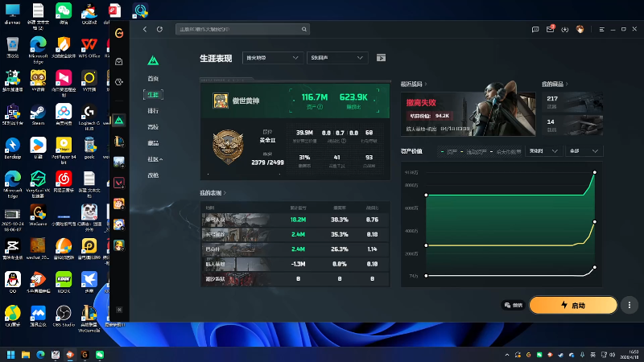Expand 最近战局 recent matches arrow
The height and width of the screenshot is (362, 644).
[426, 84]
